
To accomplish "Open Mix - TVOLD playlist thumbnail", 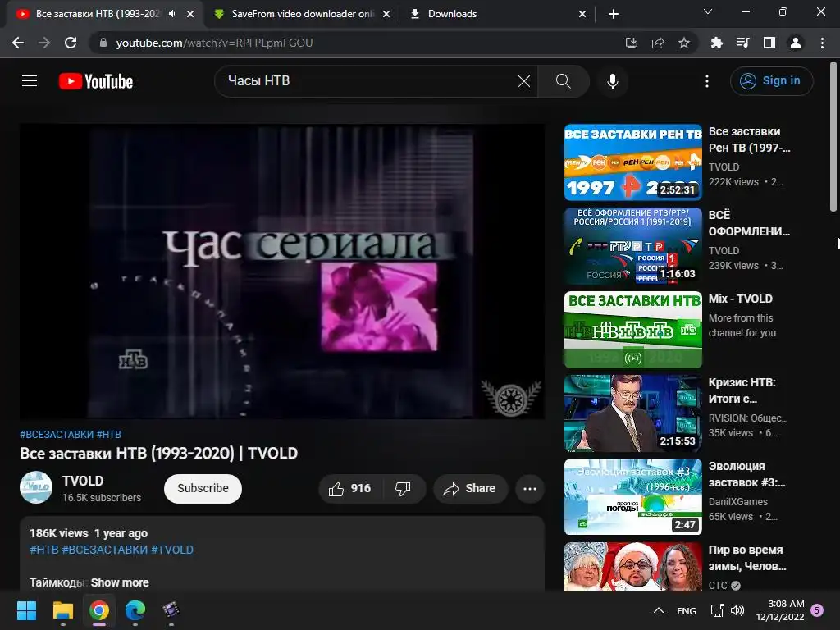I will click(633, 330).
